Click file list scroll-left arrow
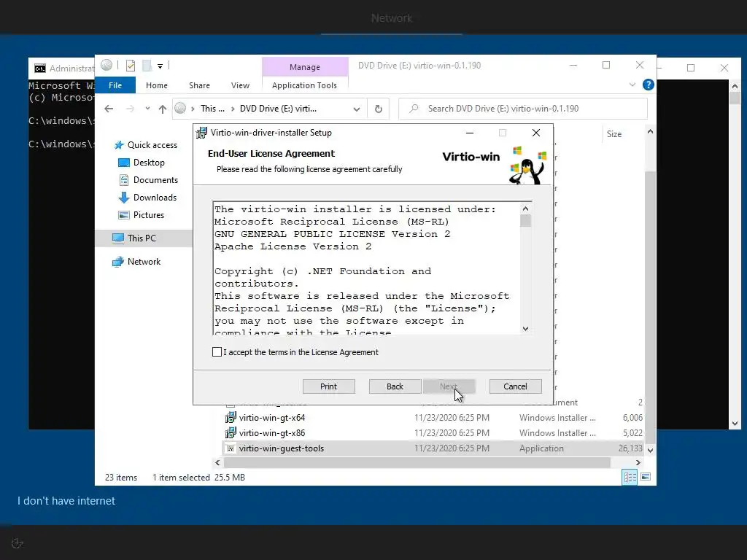 click(x=217, y=462)
